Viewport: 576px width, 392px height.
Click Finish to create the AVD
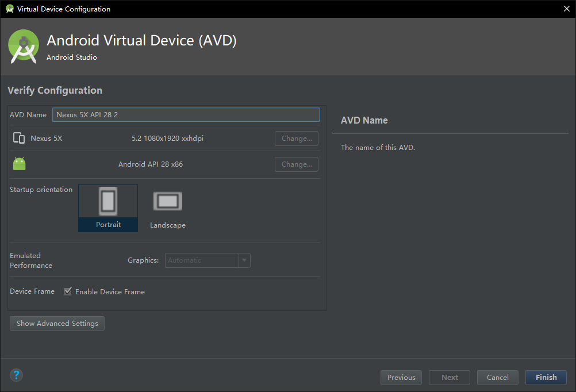click(546, 378)
